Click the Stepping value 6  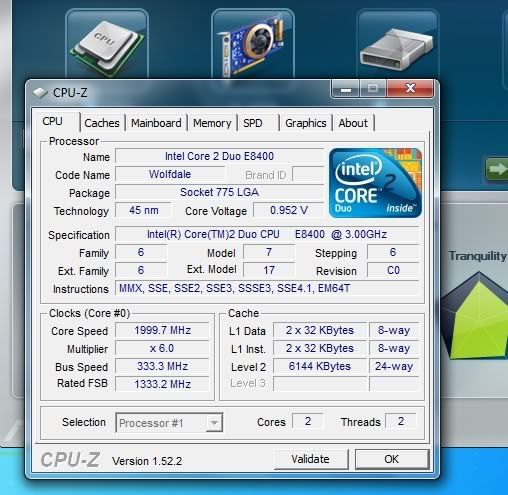[x=393, y=252]
